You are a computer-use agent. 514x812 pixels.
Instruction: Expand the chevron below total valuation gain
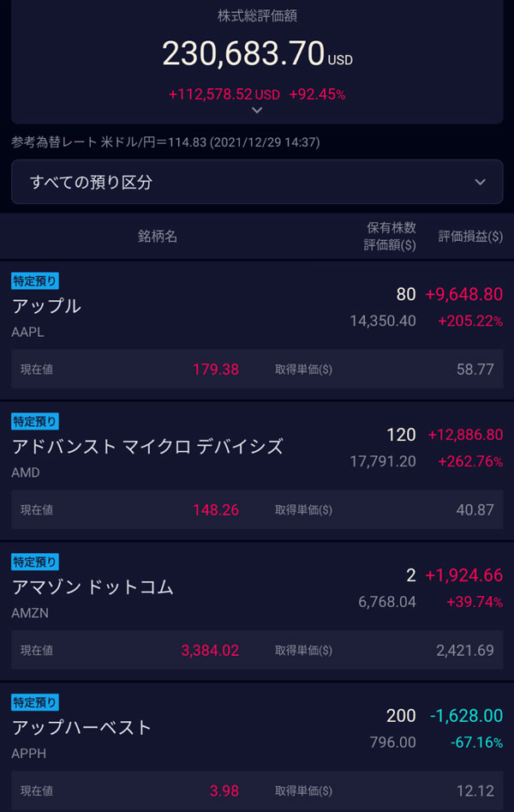257,111
